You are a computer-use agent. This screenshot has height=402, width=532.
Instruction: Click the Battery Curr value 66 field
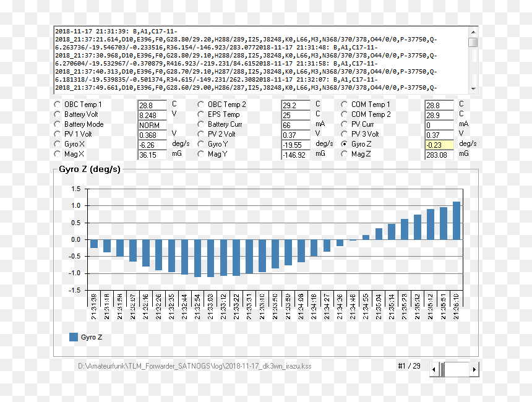[296, 125]
